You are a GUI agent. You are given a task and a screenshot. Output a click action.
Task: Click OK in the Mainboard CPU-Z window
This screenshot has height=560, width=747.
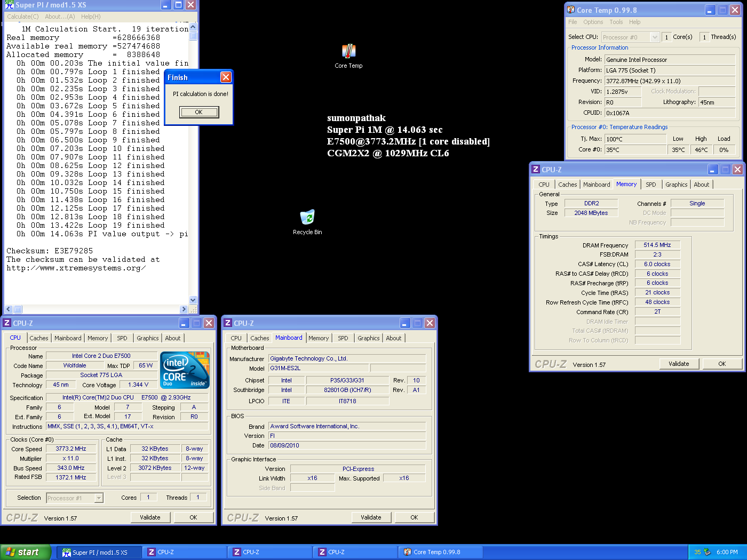tap(414, 517)
